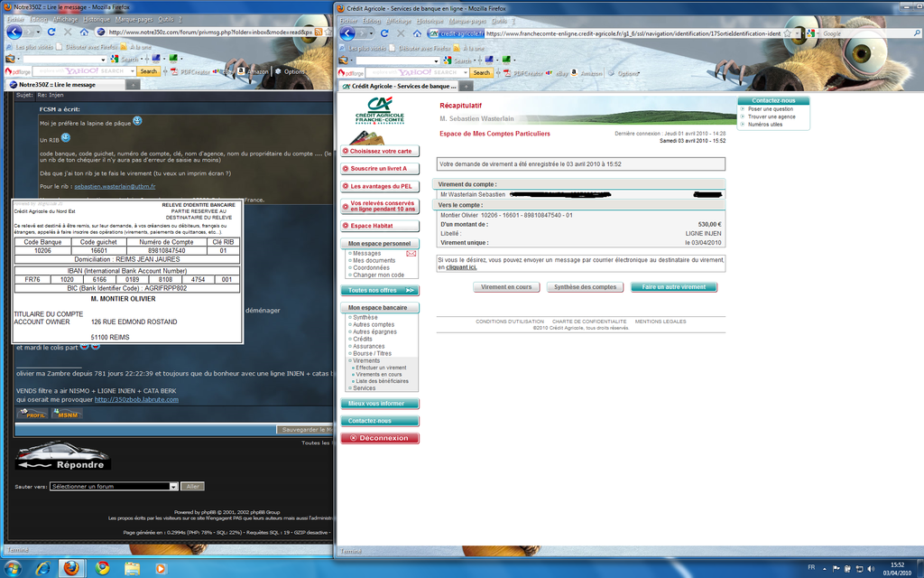Screen dimensions: 924x578
Task: Open Windows Explorer folder on taskbar
Action: pyautogui.click(x=132, y=568)
